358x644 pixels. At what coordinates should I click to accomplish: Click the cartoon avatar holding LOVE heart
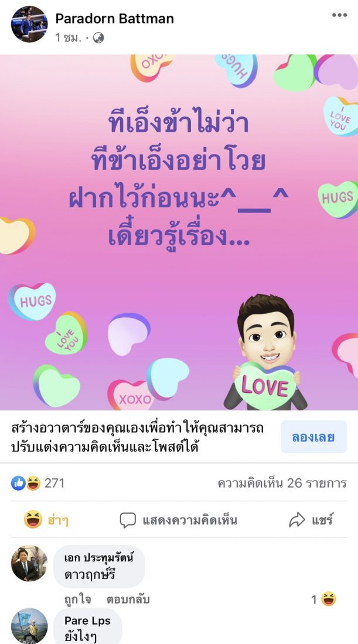pos(265,352)
